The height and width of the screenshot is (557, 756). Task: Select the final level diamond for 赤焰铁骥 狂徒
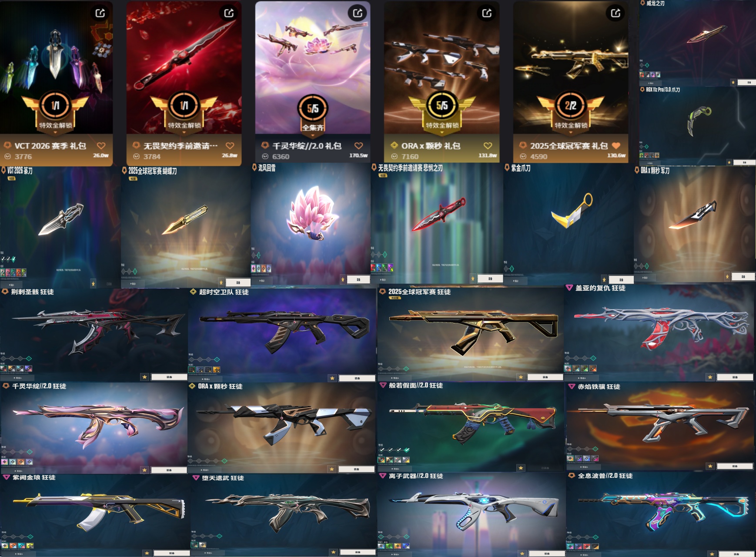[595, 449]
